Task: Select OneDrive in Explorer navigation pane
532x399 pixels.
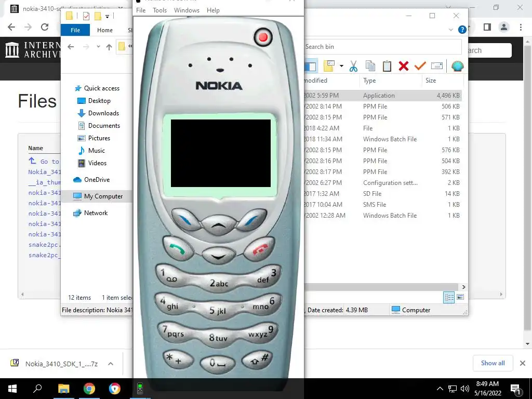Action: point(97,179)
